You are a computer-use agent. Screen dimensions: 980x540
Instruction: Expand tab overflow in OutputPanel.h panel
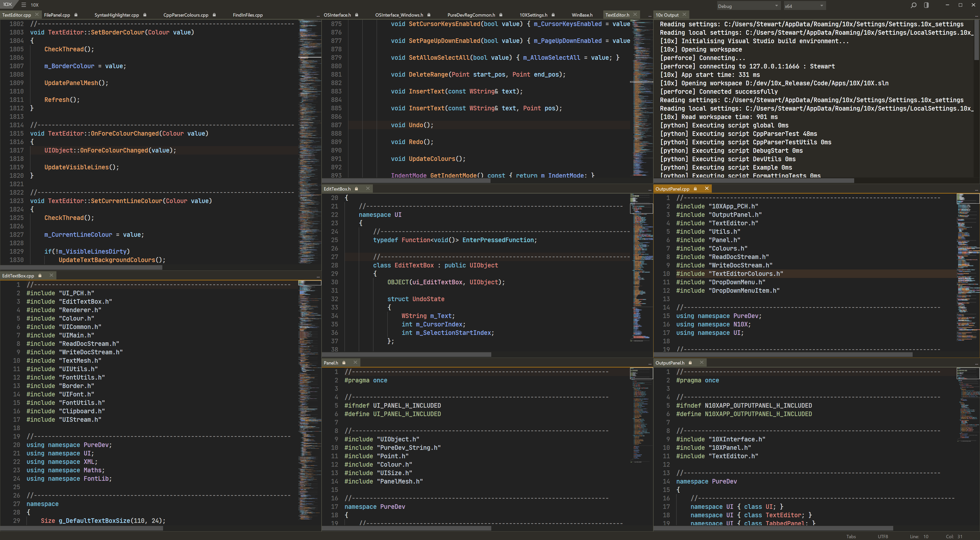tap(977, 364)
